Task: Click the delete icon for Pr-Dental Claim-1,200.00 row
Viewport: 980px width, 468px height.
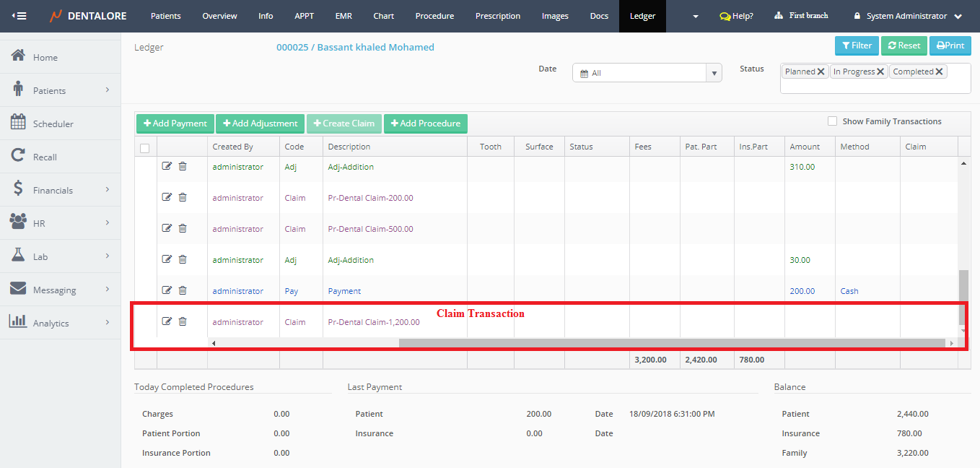Action: [183, 321]
